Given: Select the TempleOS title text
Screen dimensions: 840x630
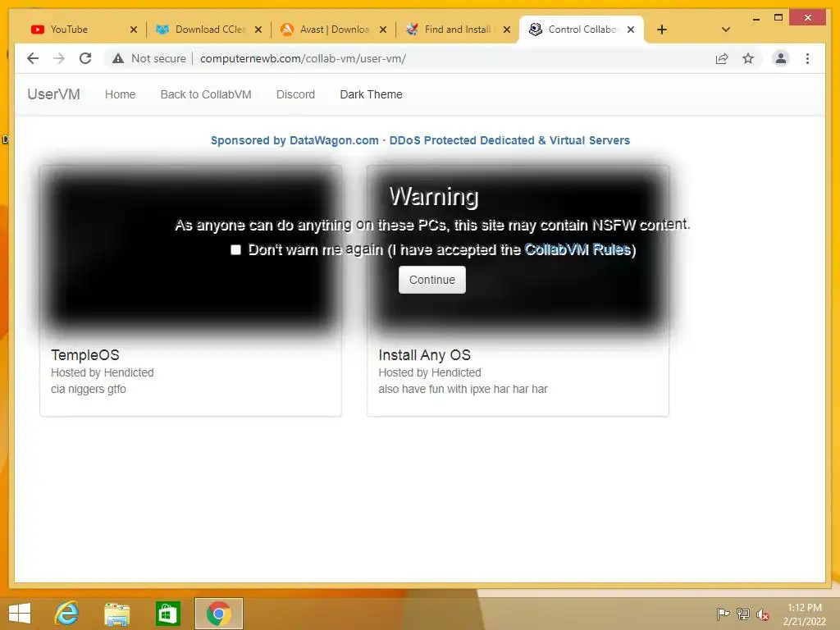Looking at the screenshot, I should point(85,355).
